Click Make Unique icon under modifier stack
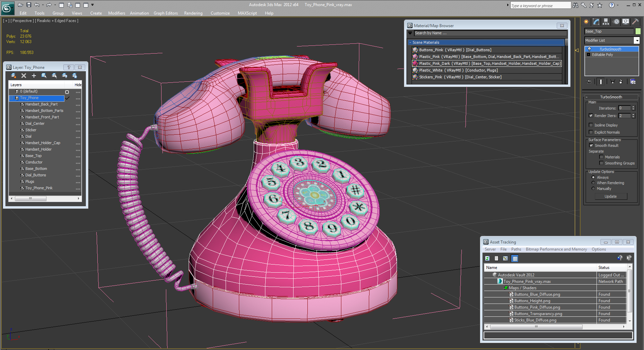The width and height of the screenshot is (644, 350). click(612, 81)
